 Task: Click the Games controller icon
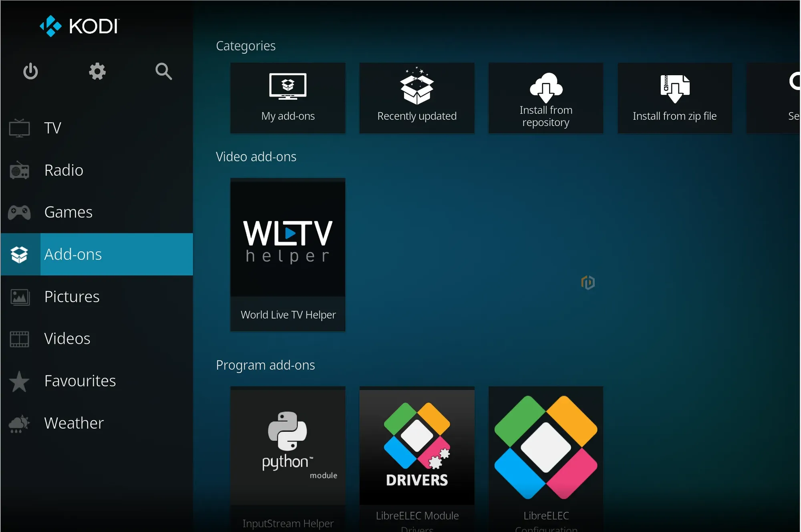pos(19,213)
